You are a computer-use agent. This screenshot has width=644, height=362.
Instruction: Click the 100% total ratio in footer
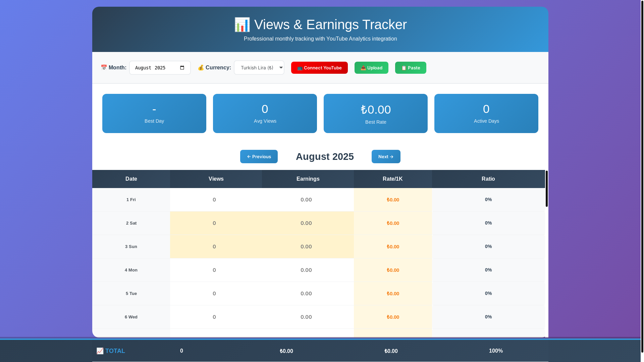[x=496, y=351]
